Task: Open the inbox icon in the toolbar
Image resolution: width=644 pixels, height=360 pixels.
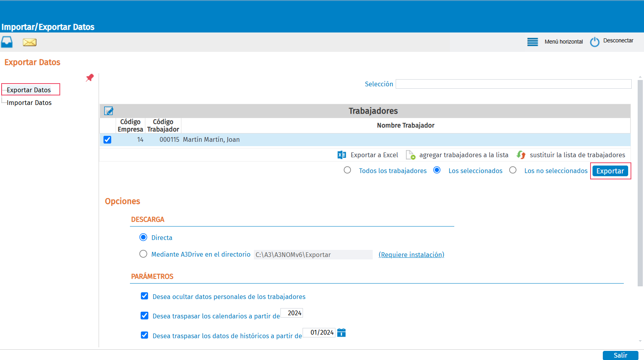Action: [7, 42]
